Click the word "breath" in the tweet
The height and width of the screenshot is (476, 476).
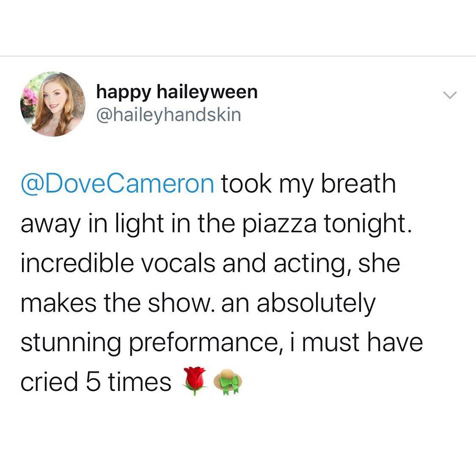[x=358, y=184]
